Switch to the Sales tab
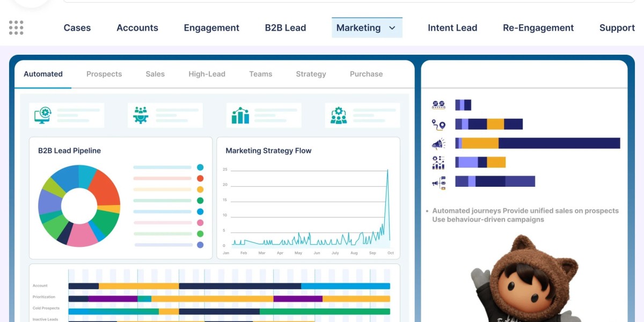Image resolution: width=644 pixels, height=322 pixels. point(155,74)
